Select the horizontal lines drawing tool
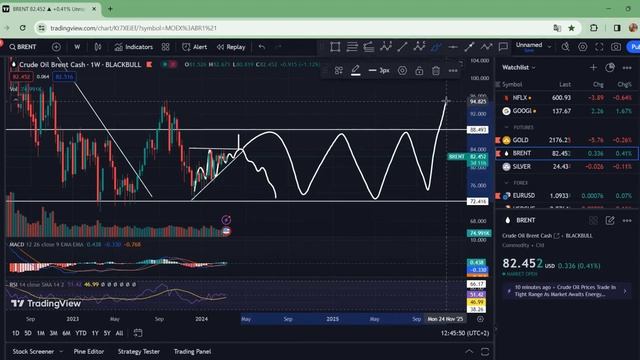This screenshot has height=360, width=640. pyautogui.click(x=352, y=47)
